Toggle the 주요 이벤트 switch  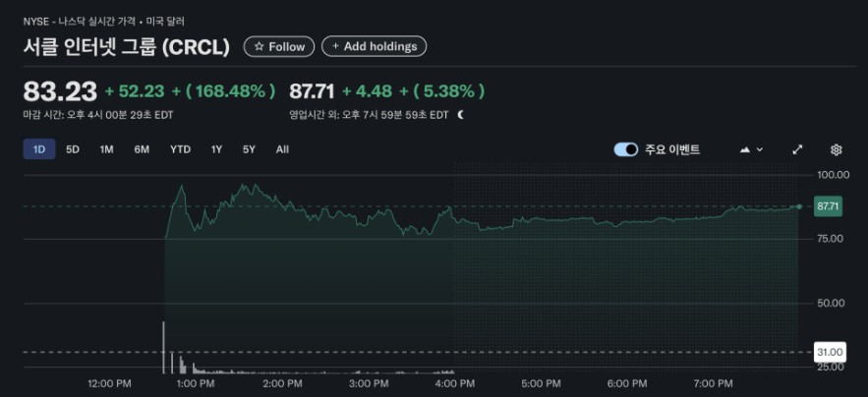[x=626, y=149]
